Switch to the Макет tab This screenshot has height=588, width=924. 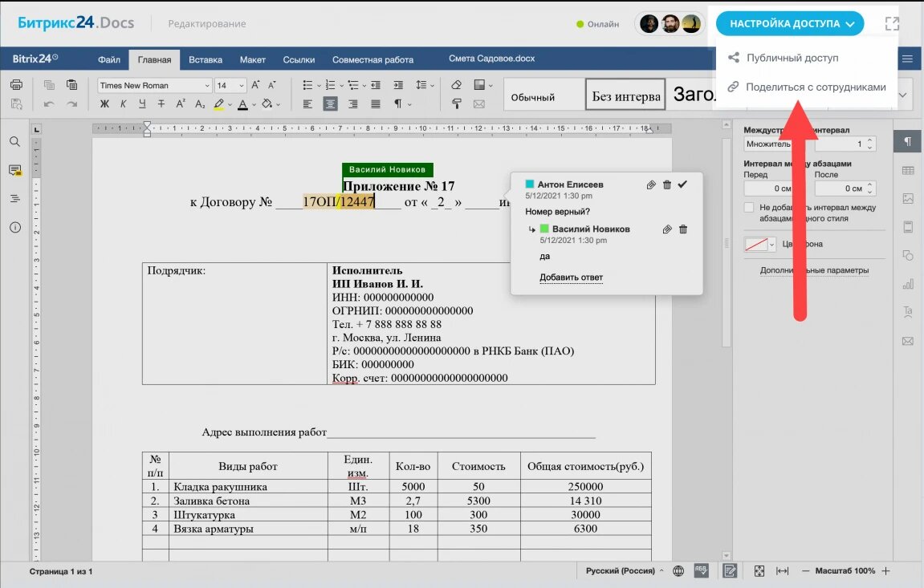click(252, 59)
